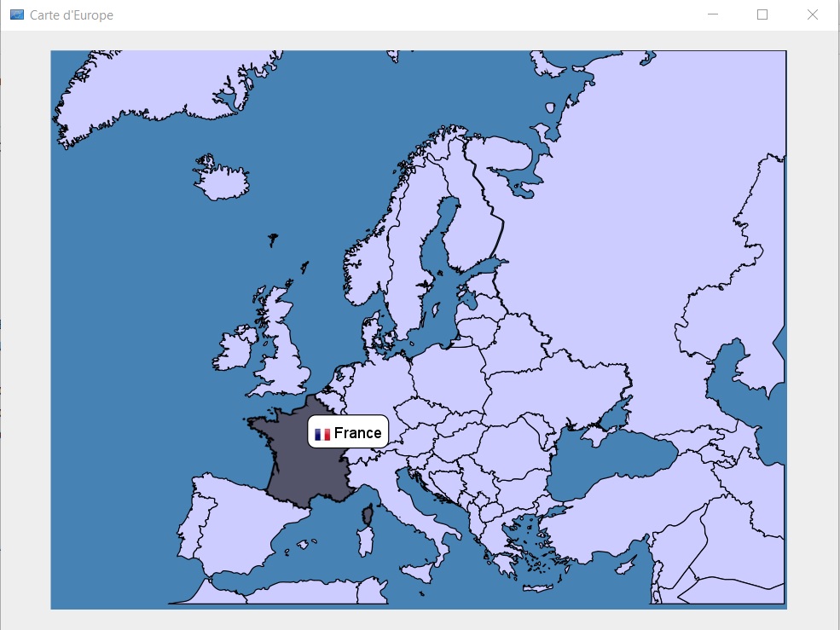Click the France tooltip label

click(x=348, y=431)
